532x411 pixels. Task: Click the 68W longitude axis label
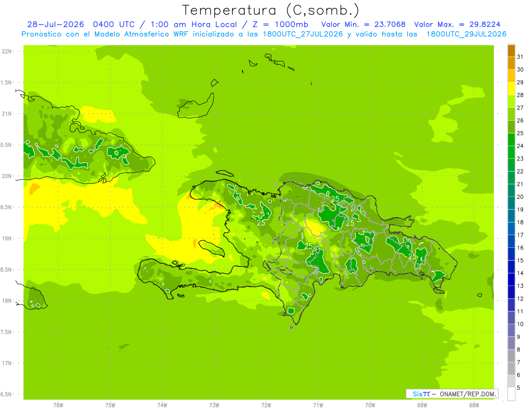[474, 405]
